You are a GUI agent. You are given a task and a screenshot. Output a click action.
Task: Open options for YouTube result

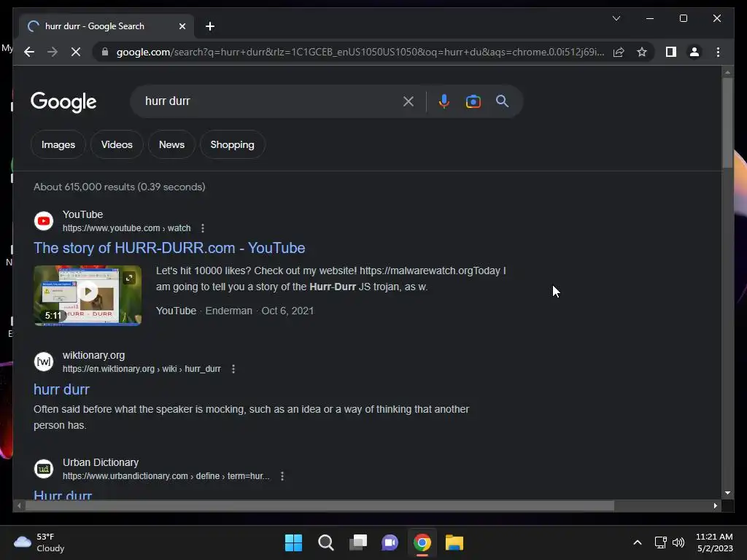click(203, 228)
